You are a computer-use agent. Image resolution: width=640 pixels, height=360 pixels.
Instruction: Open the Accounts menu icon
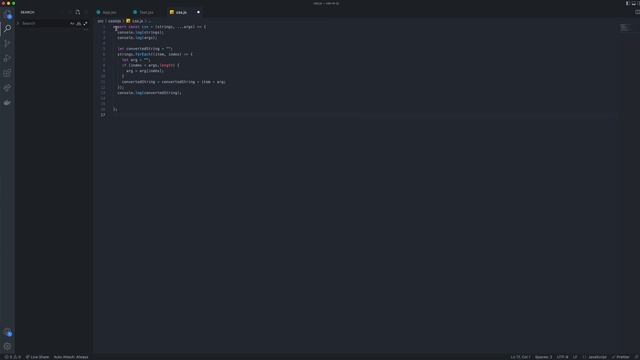click(7, 332)
